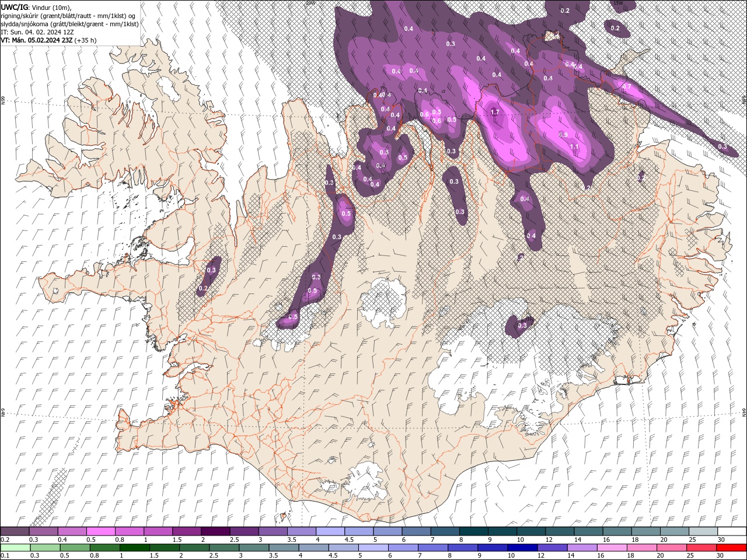The image size is (747, 560).
Task: Pick the light pink 16 swatch in lower legend row
Action: click(x=612, y=548)
